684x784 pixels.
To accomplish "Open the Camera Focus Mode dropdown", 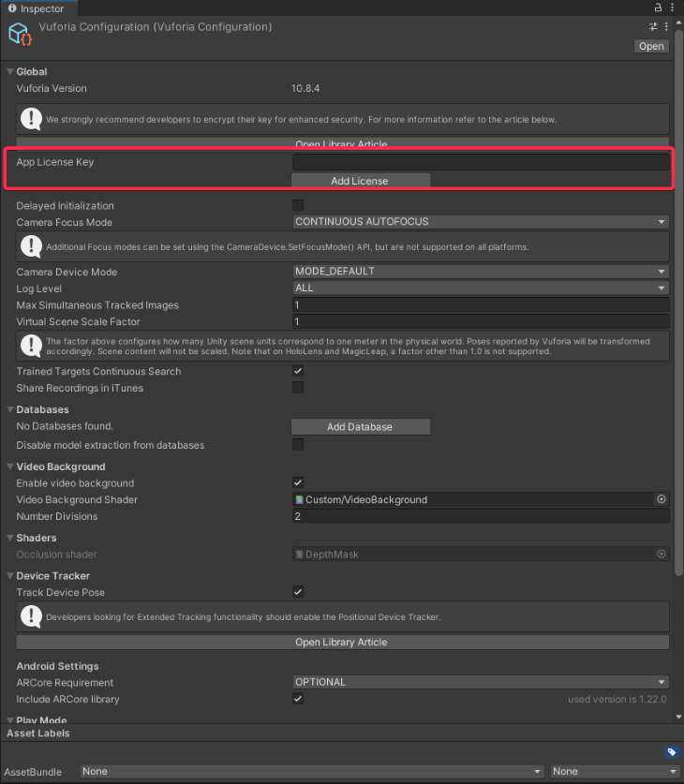I will click(x=481, y=221).
